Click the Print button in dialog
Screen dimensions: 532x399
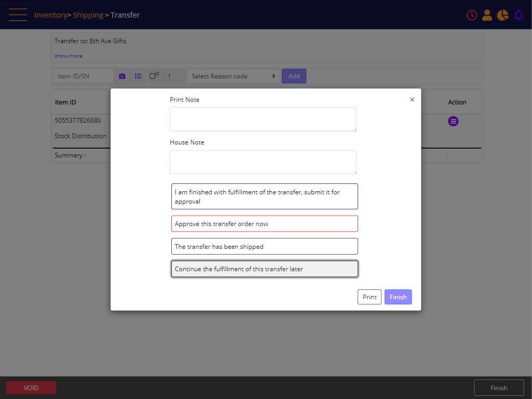(x=370, y=297)
